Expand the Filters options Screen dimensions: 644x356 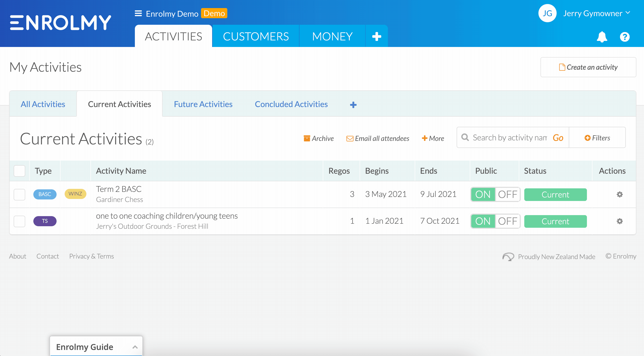pyautogui.click(x=597, y=138)
